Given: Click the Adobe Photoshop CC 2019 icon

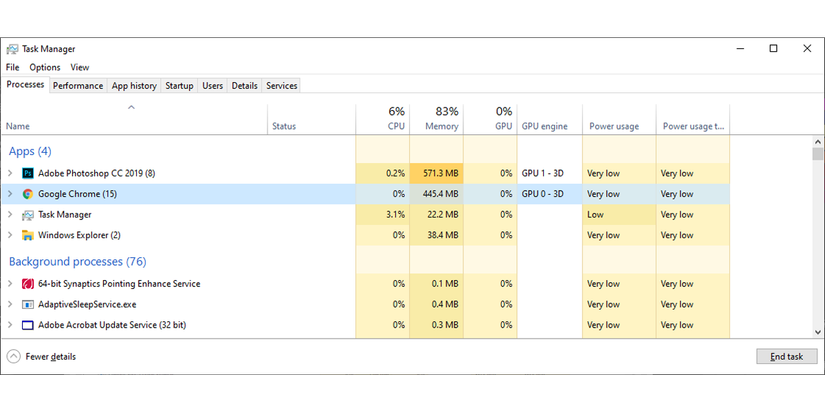Looking at the screenshot, I should tap(27, 173).
